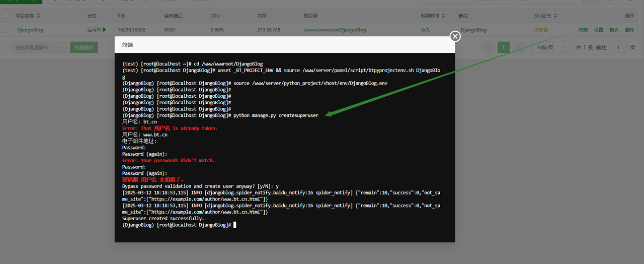Click the listening port value 8000
The image size is (644, 264).
tap(170, 30)
